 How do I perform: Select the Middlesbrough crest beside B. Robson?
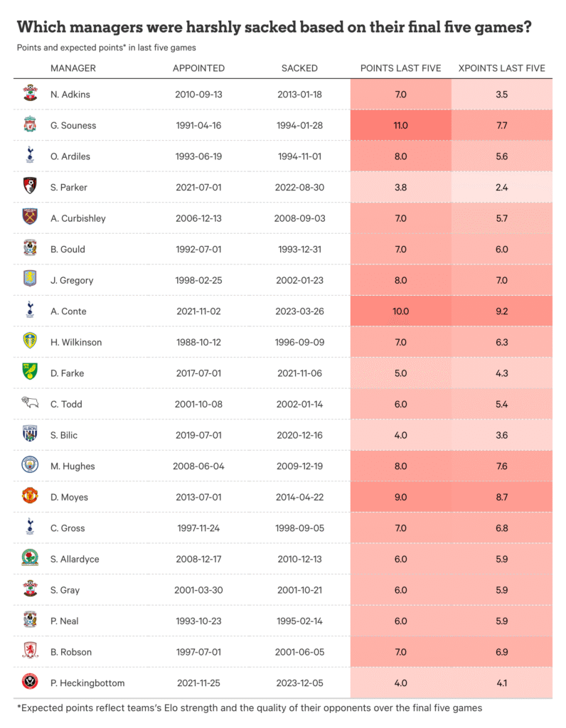(x=29, y=651)
